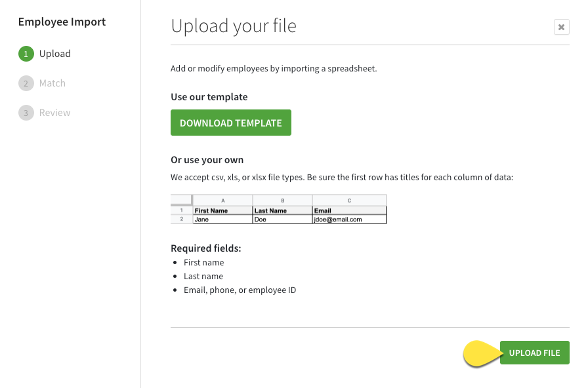Select the step 2 Match circle icon
The image size is (588, 388).
[x=26, y=83]
